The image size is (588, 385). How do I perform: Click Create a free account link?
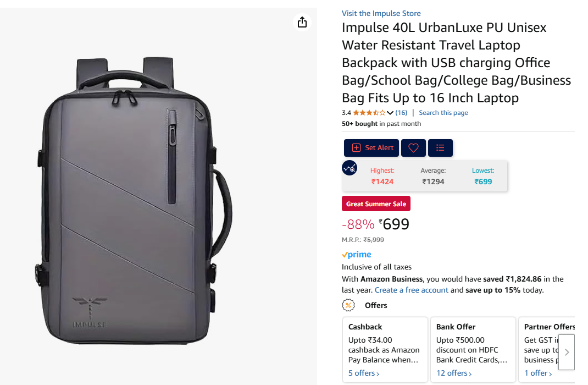tap(411, 290)
